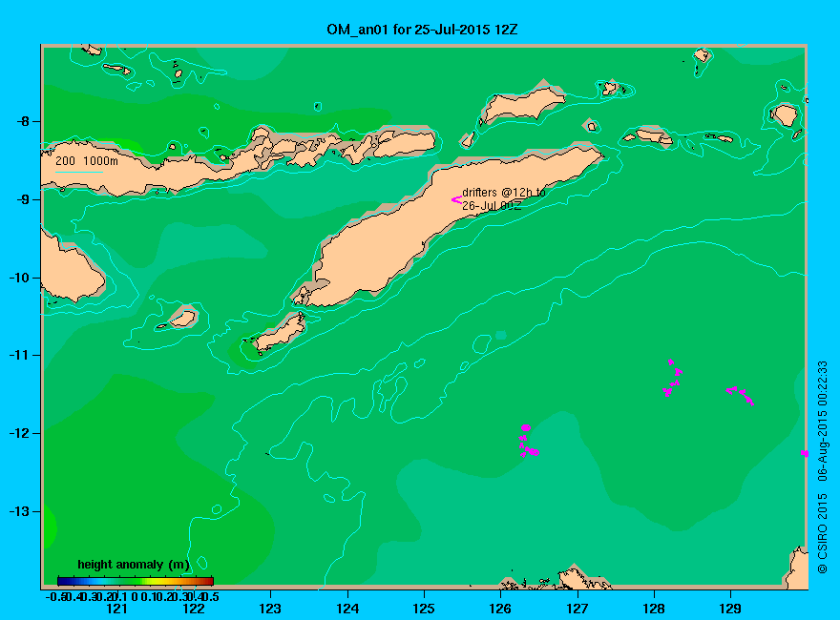Click the chart title 'OM_an01 for 25-Jul-2015 12Z'
The image size is (840, 620).
(x=422, y=30)
